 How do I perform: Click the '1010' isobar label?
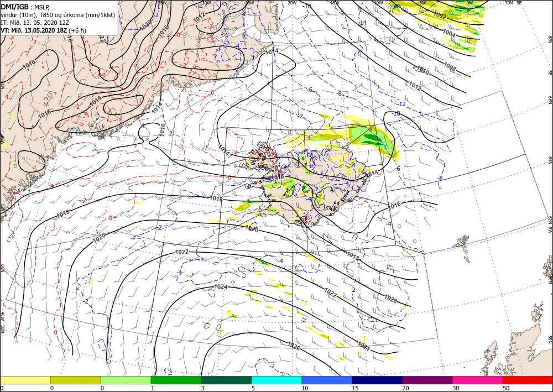[423, 70]
